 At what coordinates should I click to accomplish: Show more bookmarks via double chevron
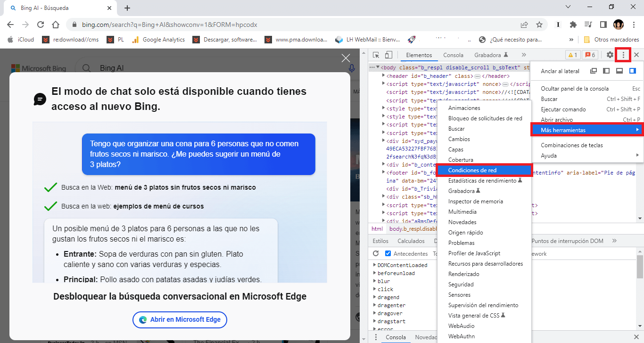tap(571, 40)
